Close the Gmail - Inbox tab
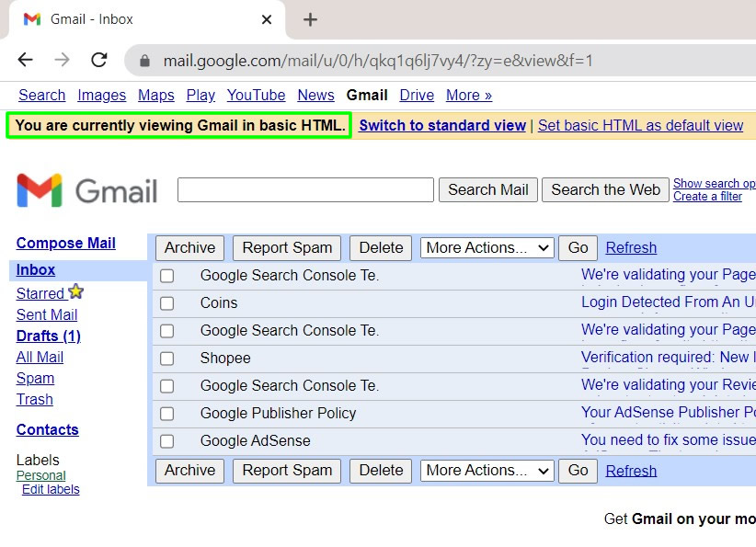The image size is (756, 547). 267,19
